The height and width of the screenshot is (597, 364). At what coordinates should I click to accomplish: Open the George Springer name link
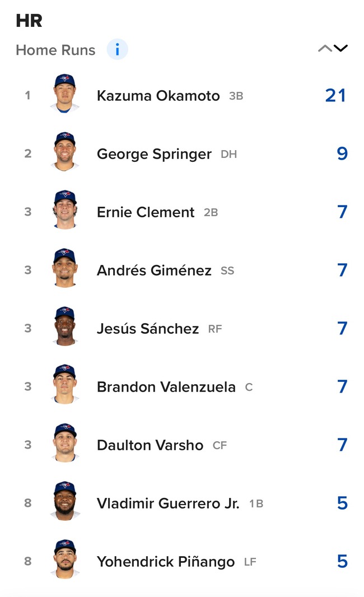tap(154, 154)
